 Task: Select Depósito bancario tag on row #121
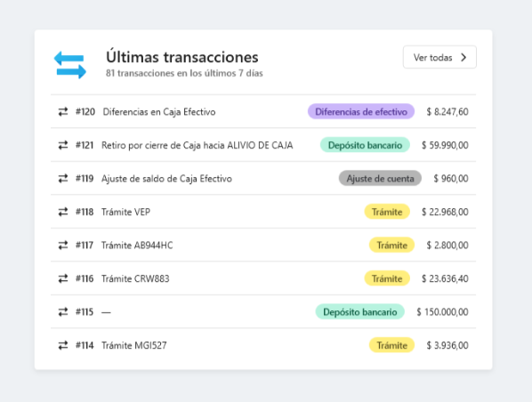(365, 145)
